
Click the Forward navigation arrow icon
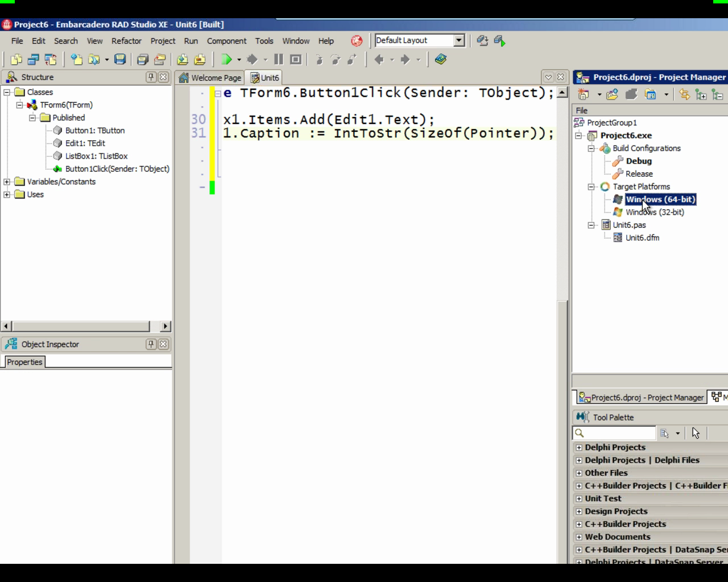(x=405, y=59)
